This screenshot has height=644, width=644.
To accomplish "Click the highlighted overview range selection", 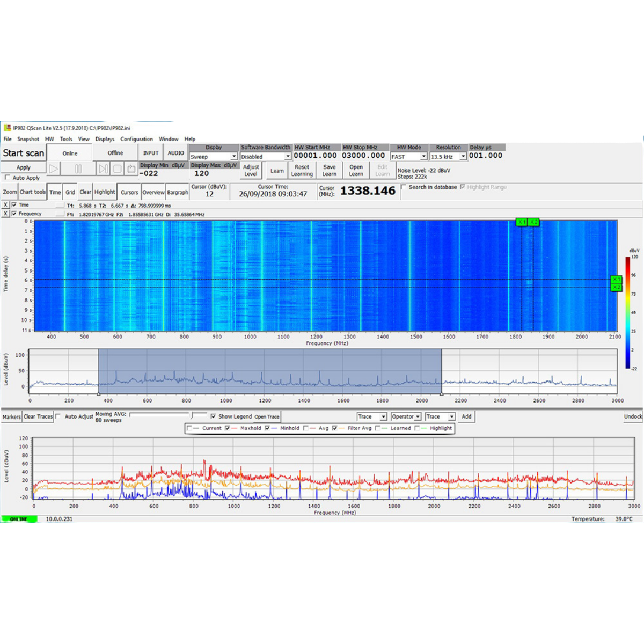I will click(270, 371).
